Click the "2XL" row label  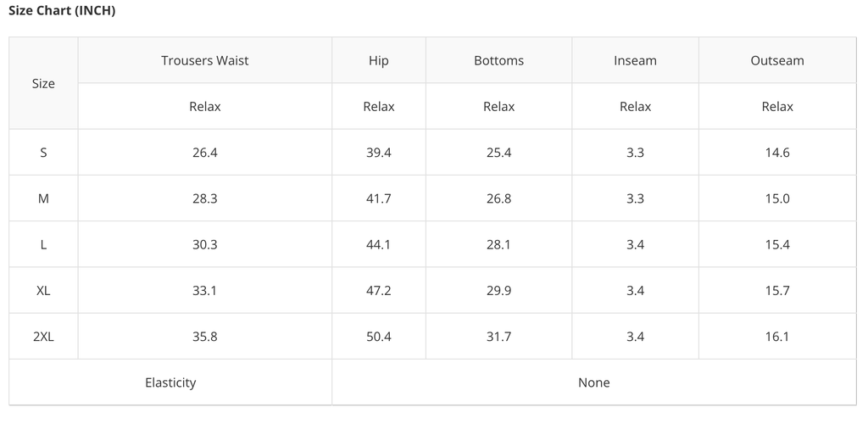[x=43, y=336]
